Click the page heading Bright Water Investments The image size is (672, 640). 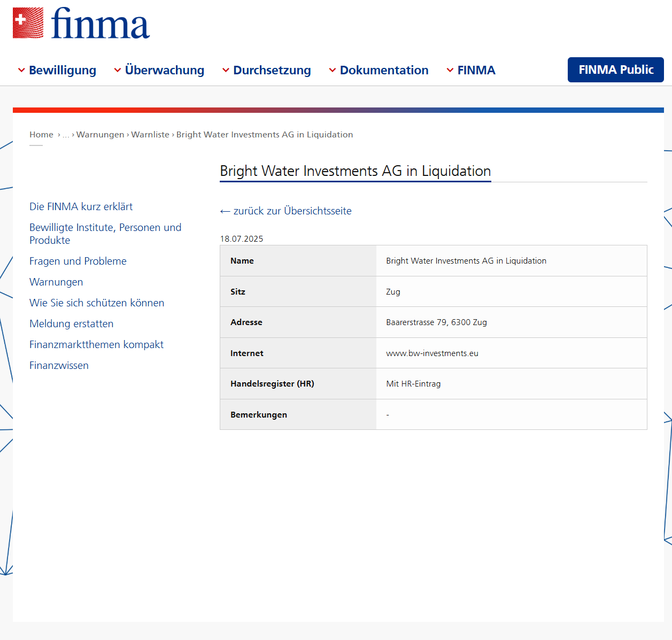coord(356,171)
